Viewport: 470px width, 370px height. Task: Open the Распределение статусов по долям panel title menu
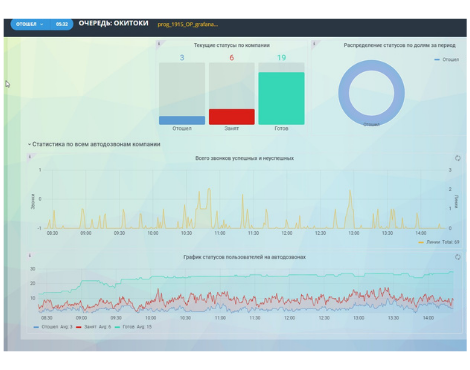[399, 45]
